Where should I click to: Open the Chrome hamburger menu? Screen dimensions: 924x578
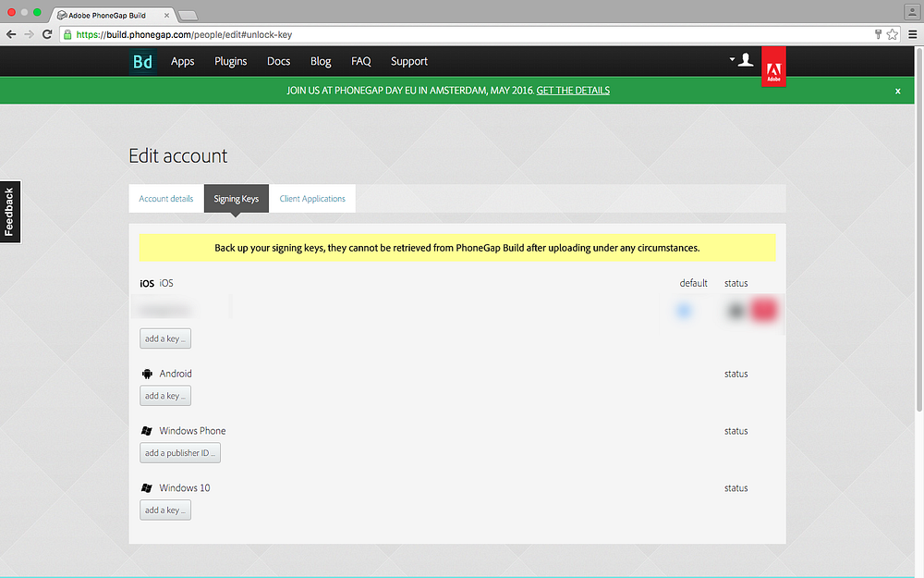912,34
